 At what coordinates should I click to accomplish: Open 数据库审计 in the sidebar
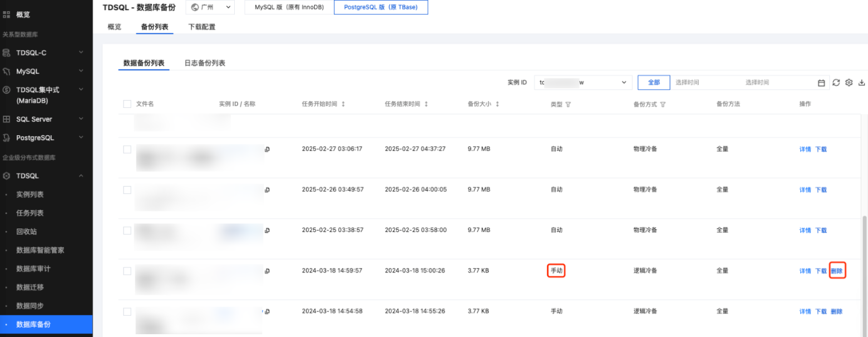(33, 269)
